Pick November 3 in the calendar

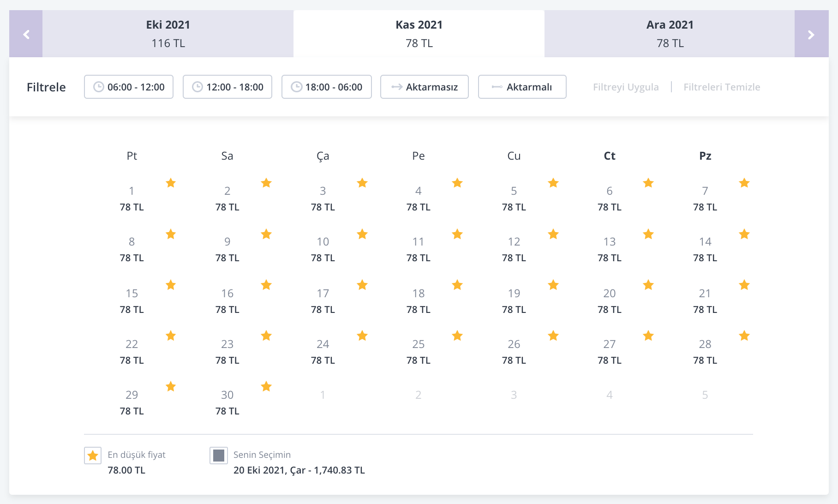323,198
